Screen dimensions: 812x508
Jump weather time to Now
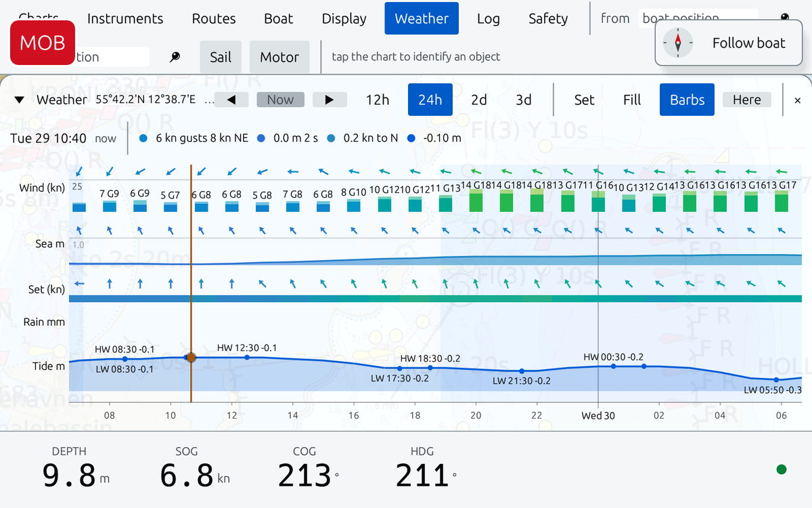tap(280, 100)
